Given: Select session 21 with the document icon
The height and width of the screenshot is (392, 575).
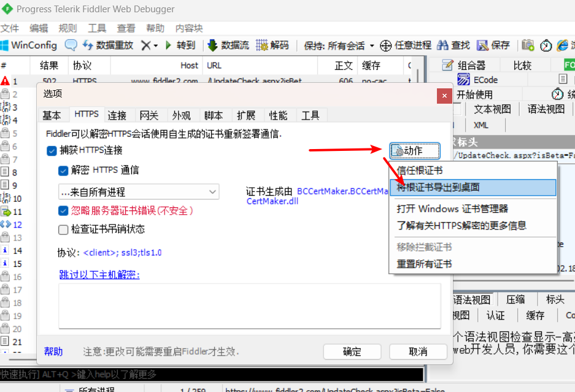Looking at the screenshot, I should coord(5,342).
